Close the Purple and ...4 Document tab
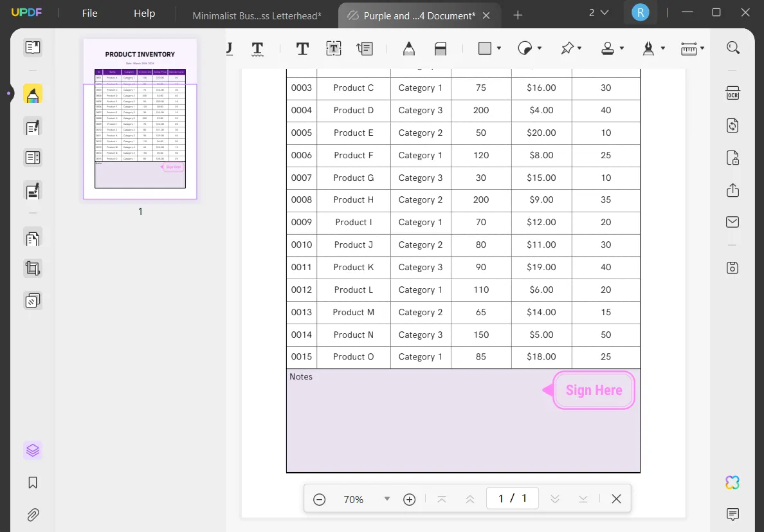 486,15
